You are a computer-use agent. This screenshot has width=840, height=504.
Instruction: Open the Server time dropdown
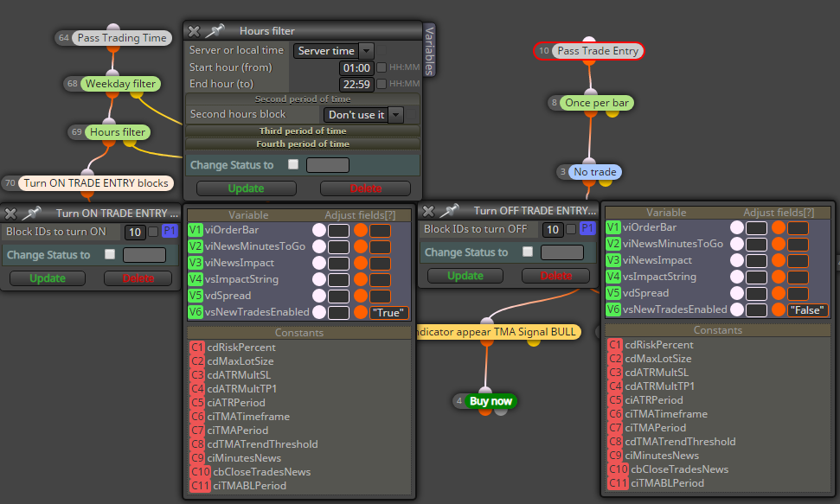point(333,51)
